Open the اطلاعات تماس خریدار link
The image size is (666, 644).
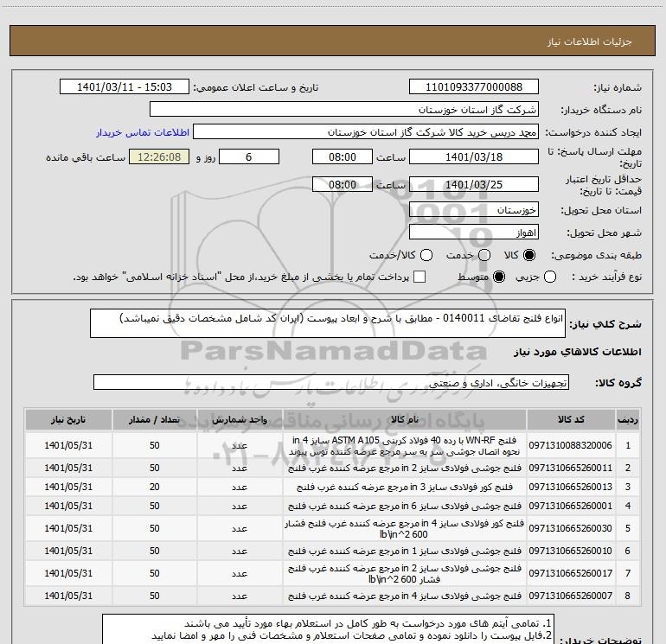143,132
